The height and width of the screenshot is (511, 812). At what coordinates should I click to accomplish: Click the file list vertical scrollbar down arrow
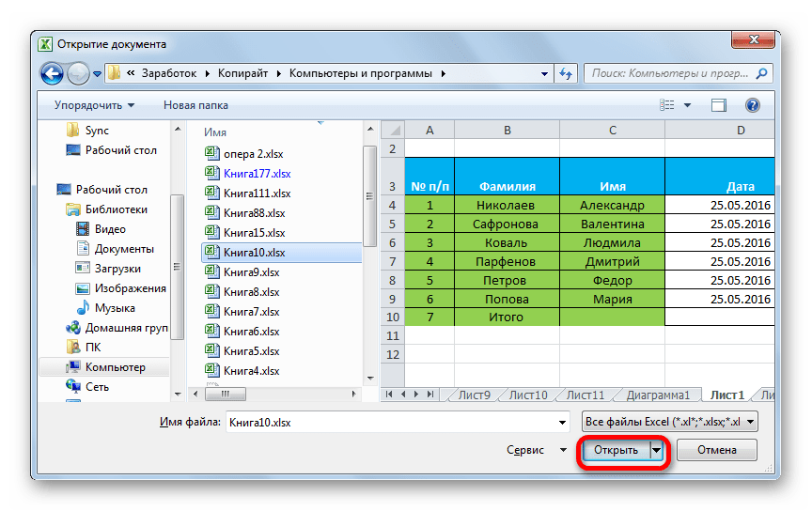coord(369,379)
